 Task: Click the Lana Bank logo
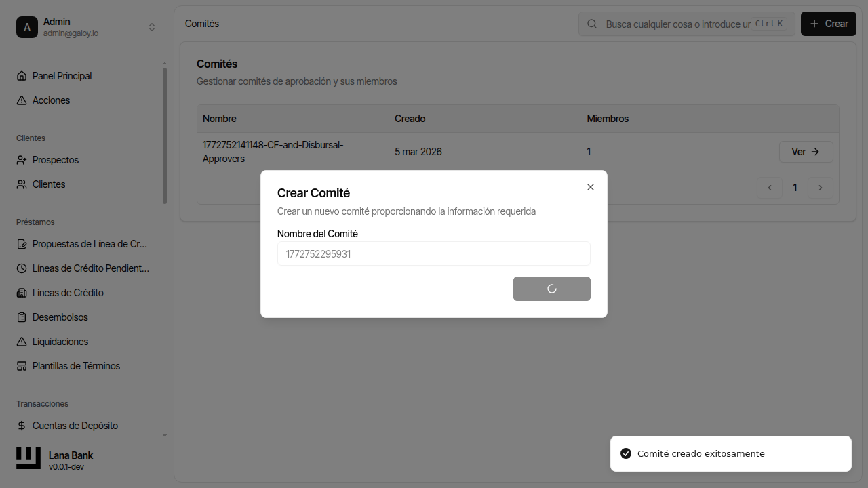[28, 458]
